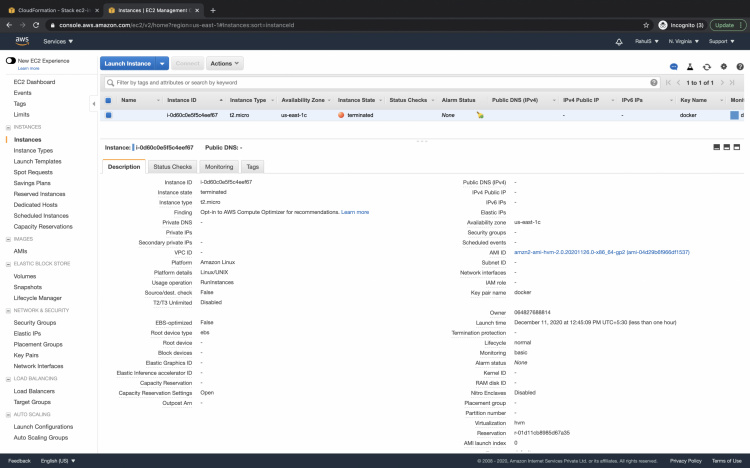Click the experiments flask icon

coord(690,66)
